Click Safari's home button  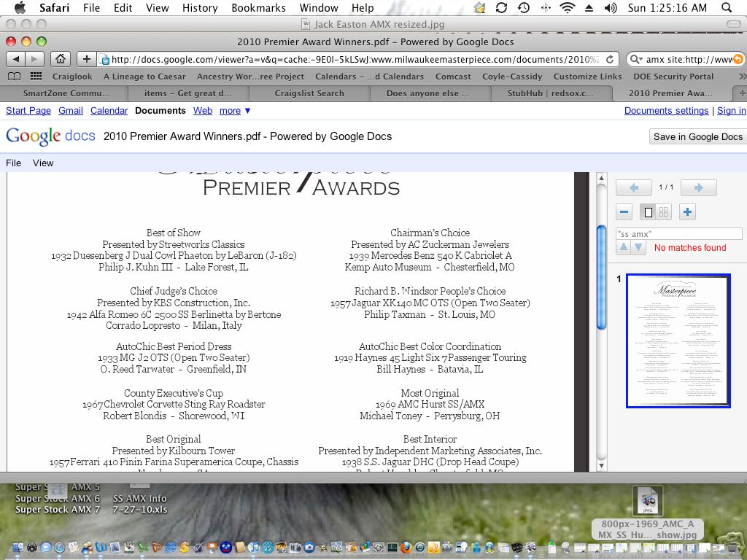pos(61,59)
